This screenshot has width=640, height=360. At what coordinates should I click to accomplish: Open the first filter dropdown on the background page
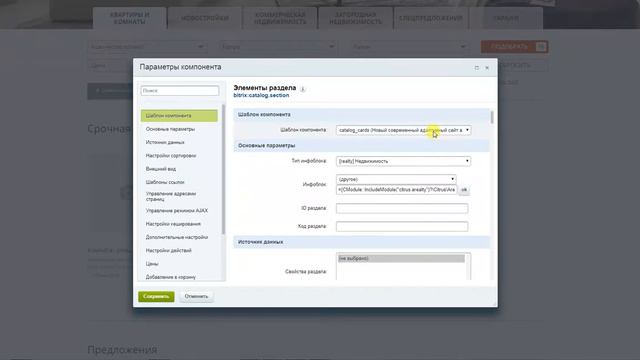click(x=147, y=47)
